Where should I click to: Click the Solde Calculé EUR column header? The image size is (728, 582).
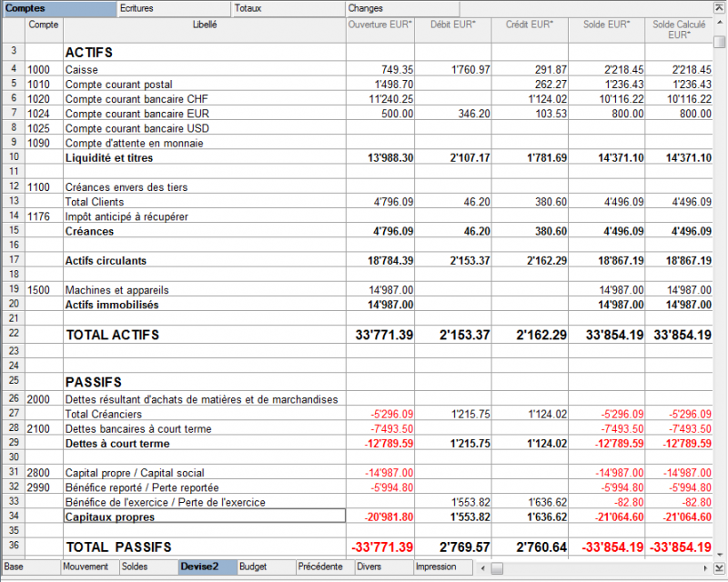pos(679,30)
